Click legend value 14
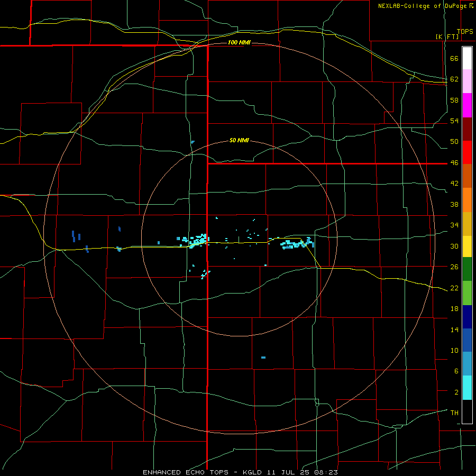This screenshot has width=476, height=476. click(454, 329)
